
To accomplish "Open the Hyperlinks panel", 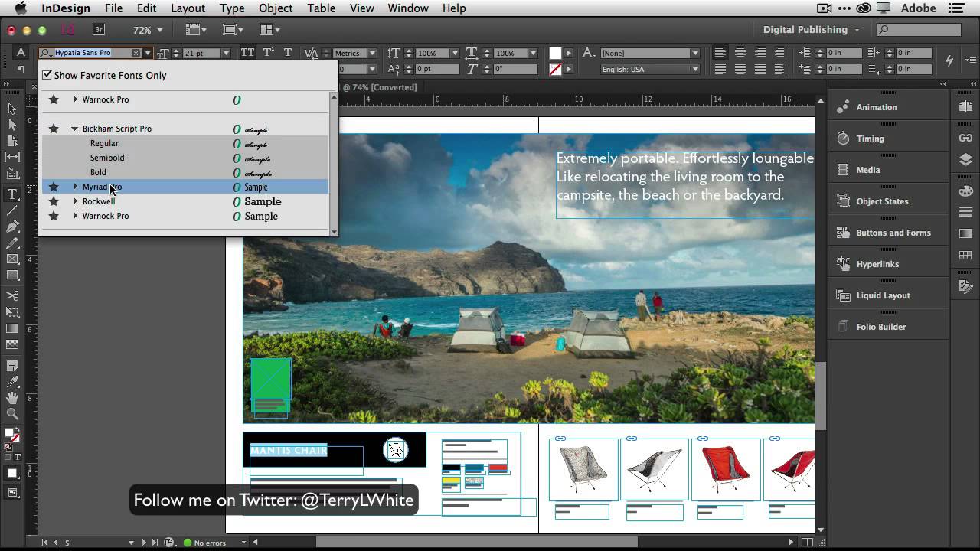I will 877,264.
